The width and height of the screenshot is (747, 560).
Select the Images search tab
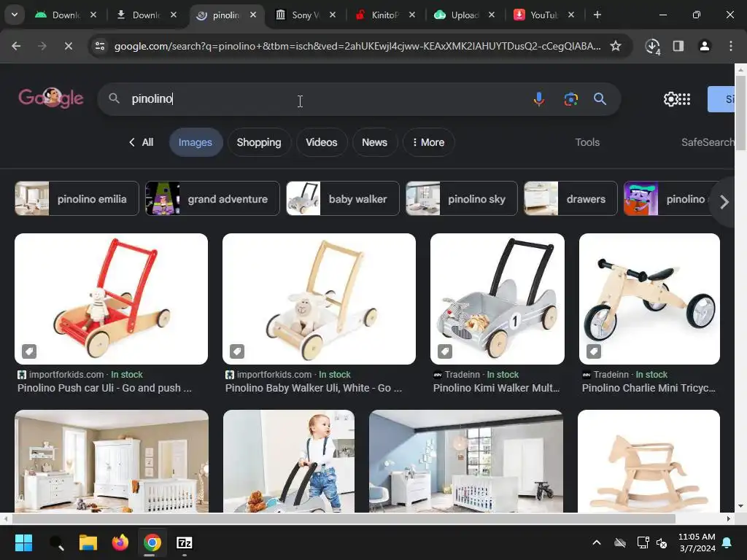pos(196,142)
